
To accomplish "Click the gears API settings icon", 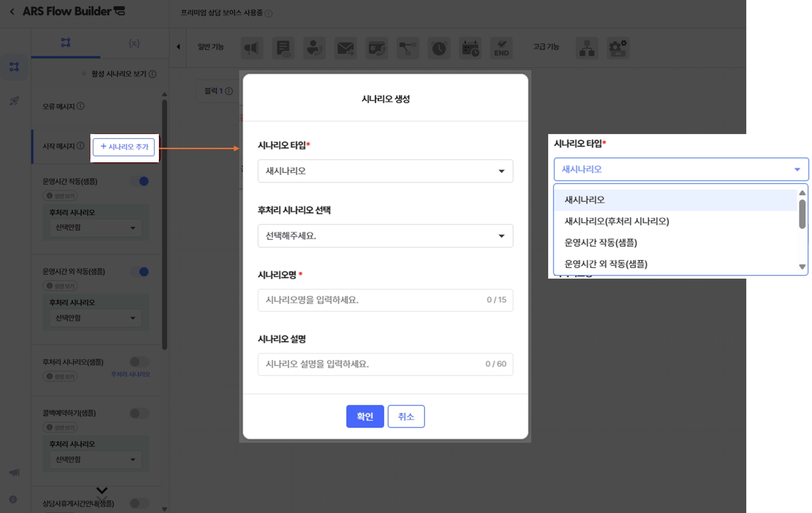I will click(x=618, y=48).
